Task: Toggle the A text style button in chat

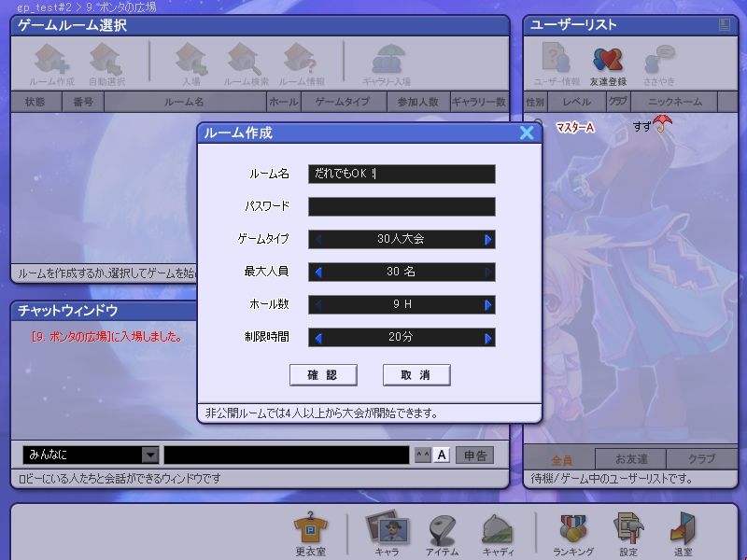Action: [442, 455]
